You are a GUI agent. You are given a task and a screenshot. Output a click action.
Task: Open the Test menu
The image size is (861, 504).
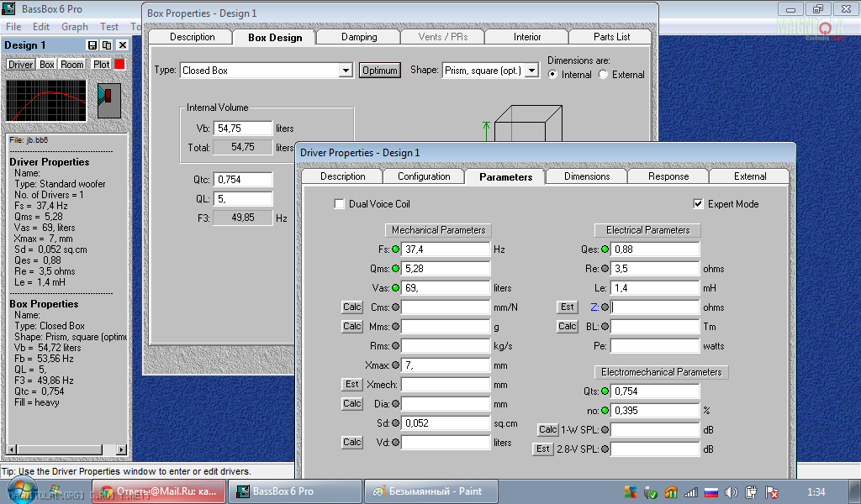click(x=109, y=27)
